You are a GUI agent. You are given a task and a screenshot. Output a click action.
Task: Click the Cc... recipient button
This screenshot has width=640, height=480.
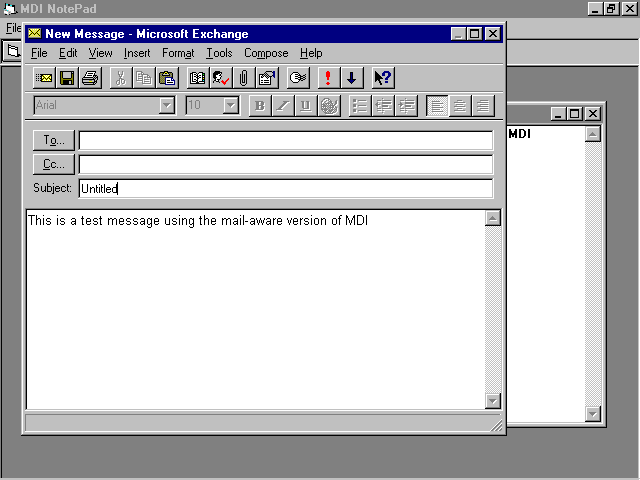click(54, 164)
